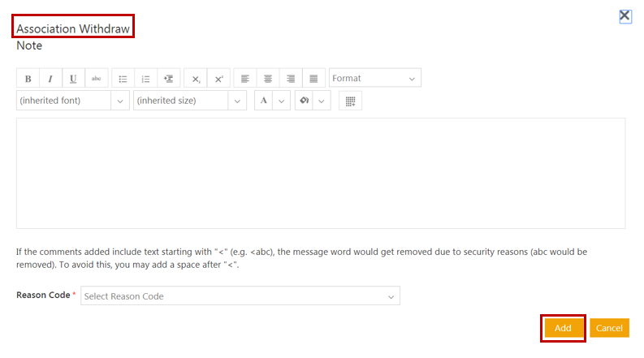Open the Select Reason Code dropdown
Image resolution: width=644 pixels, height=358 pixels.
[240, 296]
